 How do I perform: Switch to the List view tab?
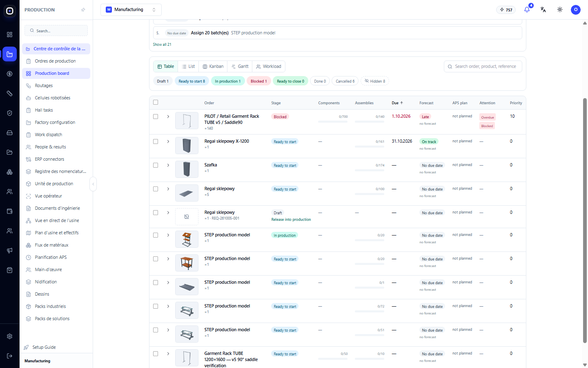188,66
